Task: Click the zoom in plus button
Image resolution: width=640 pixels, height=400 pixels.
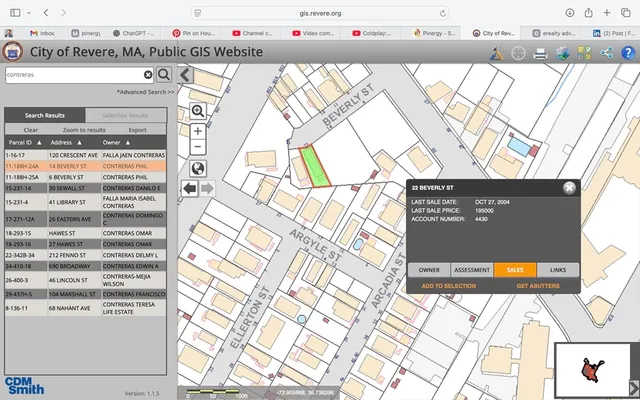Action: pyautogui.click(x=198, y=131)
